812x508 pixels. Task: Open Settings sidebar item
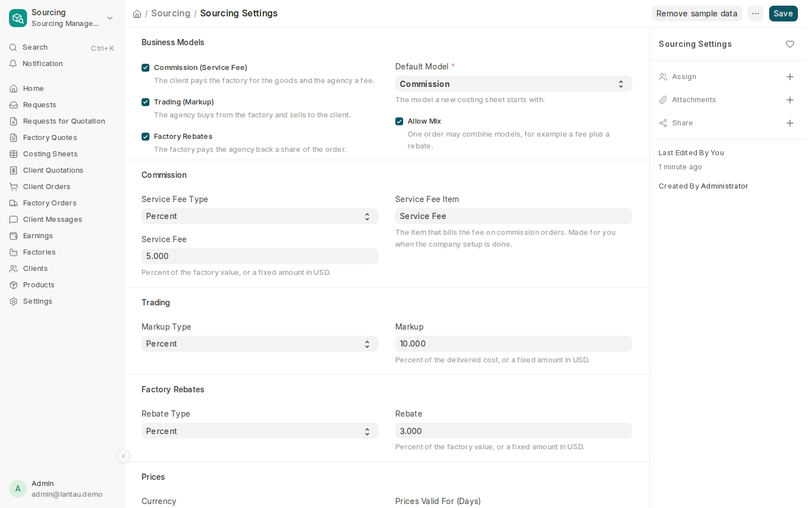click(62, 301)
